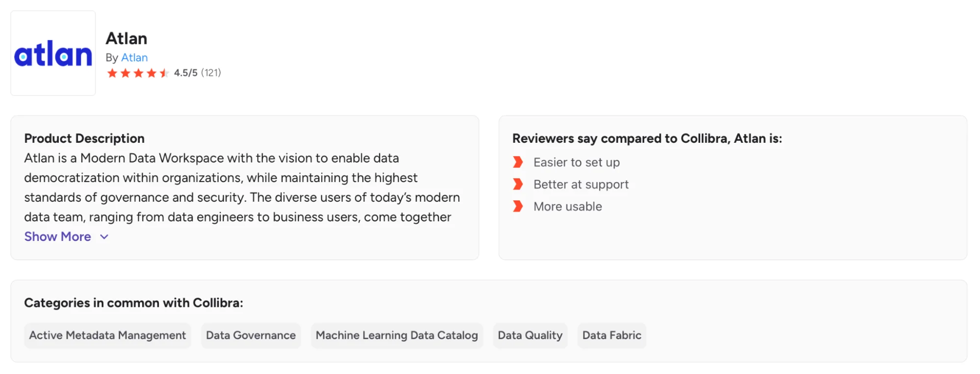Click the Atlan product title heading
Viewport: 980px width, 374px height.
tap(127, 38)
